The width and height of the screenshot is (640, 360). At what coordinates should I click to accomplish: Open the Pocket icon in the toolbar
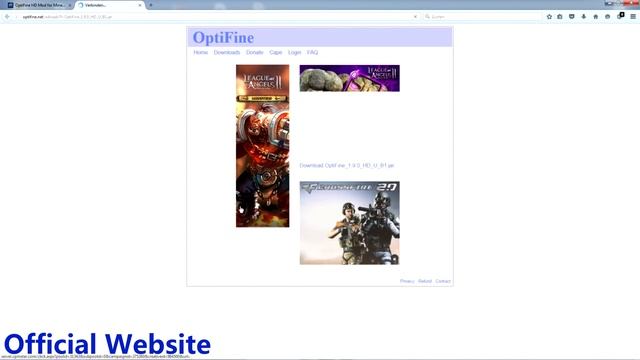[572, 17]
